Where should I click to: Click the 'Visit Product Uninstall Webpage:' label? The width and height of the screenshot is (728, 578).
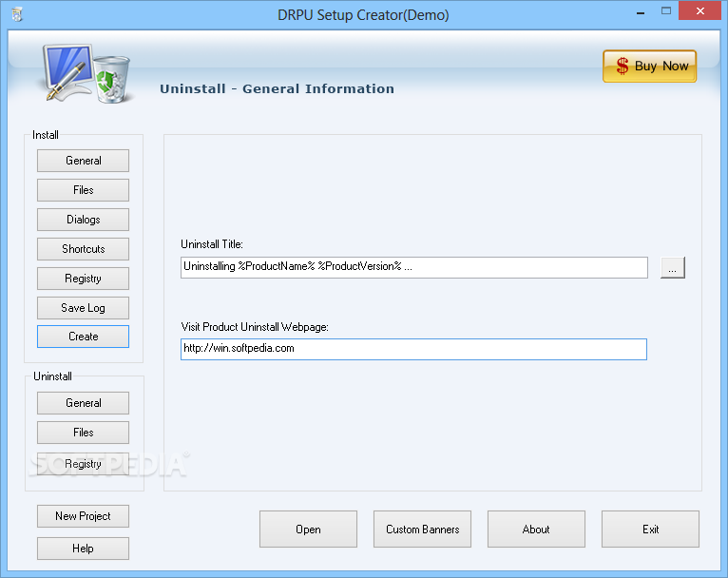(255, 327)
